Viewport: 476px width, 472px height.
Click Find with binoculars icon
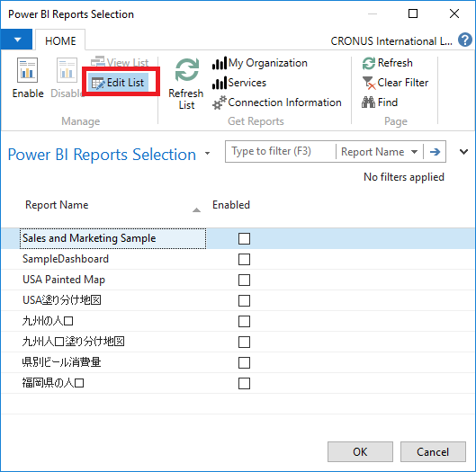click(x=380, y=102)
